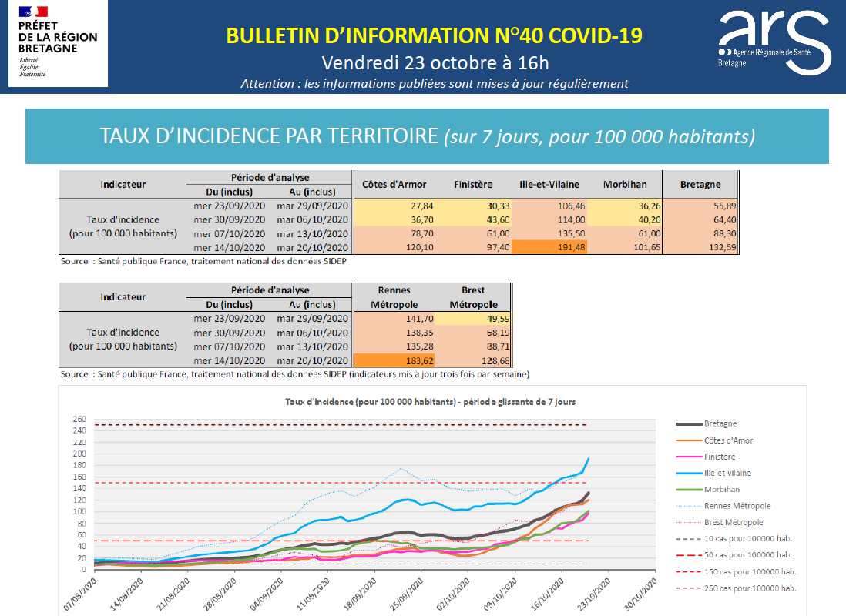Click the chart title Taux d'incidence glissante
The image size is (846, 616).
tap(430, 402)
